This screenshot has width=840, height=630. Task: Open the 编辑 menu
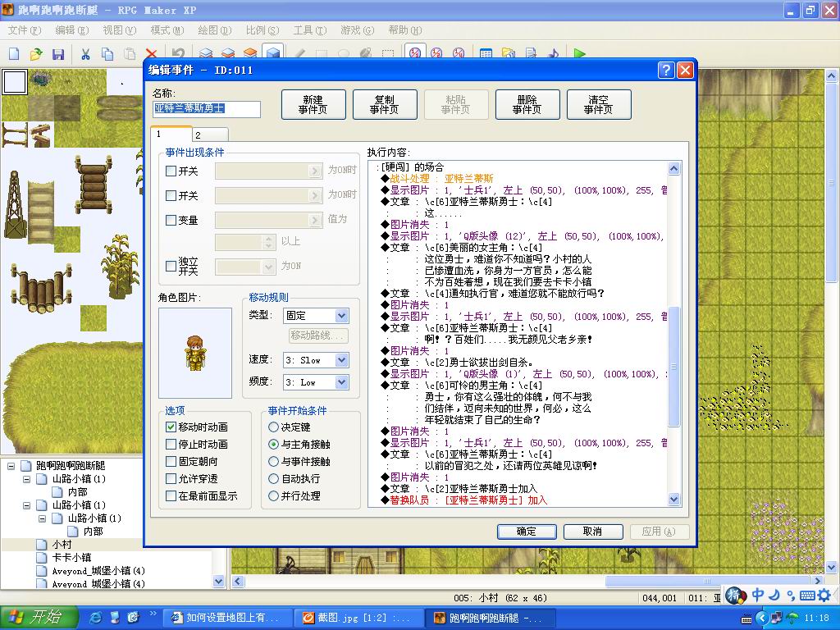coord(72,30)
